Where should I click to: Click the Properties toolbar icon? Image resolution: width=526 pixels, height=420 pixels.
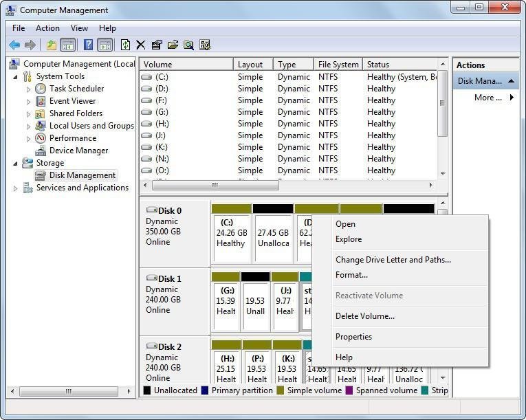coord(157,45)
